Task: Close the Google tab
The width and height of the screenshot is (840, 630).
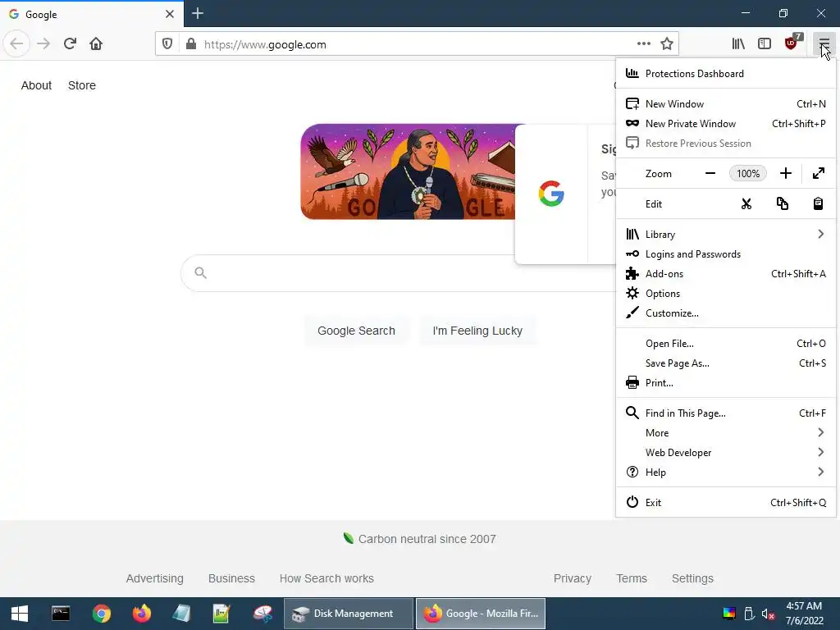Action: point(169,14)
